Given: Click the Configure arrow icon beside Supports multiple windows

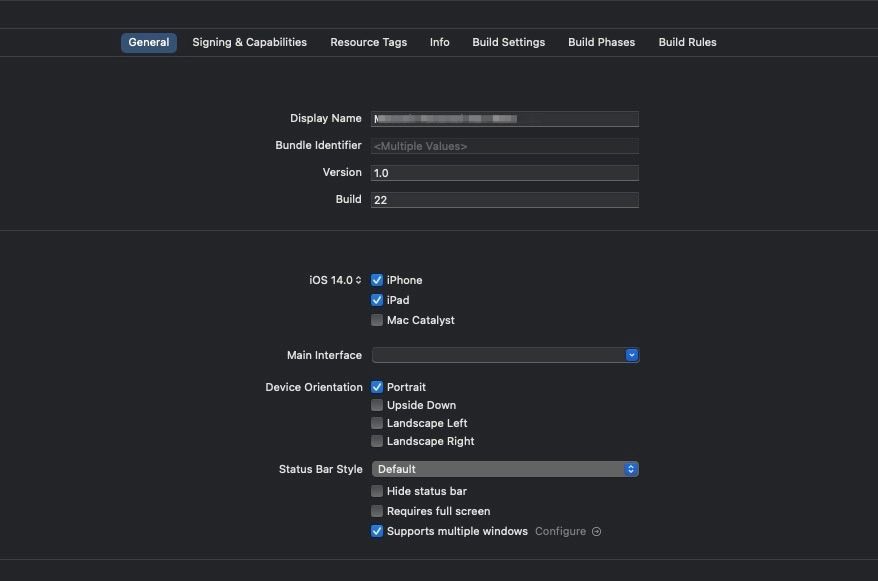Looking at the screenshot, I should (x=596, y=531).
